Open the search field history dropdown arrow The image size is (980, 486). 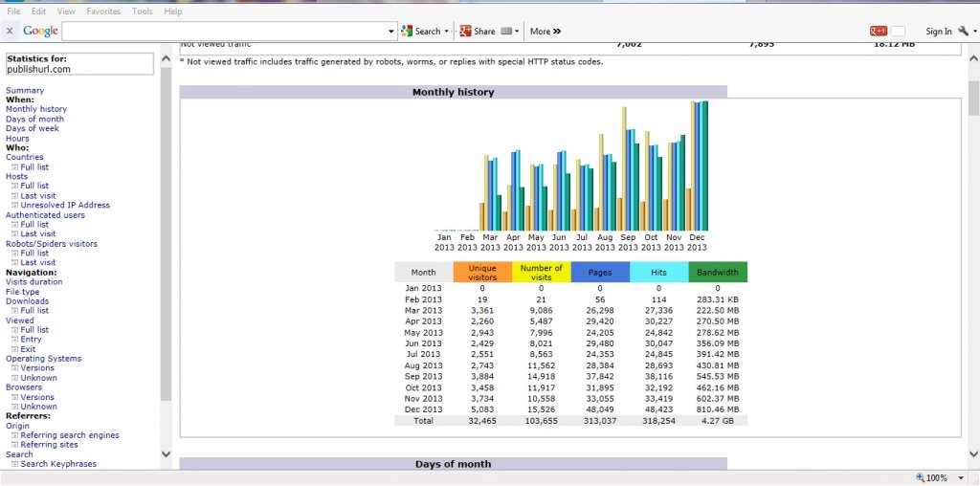coord(391,32)
